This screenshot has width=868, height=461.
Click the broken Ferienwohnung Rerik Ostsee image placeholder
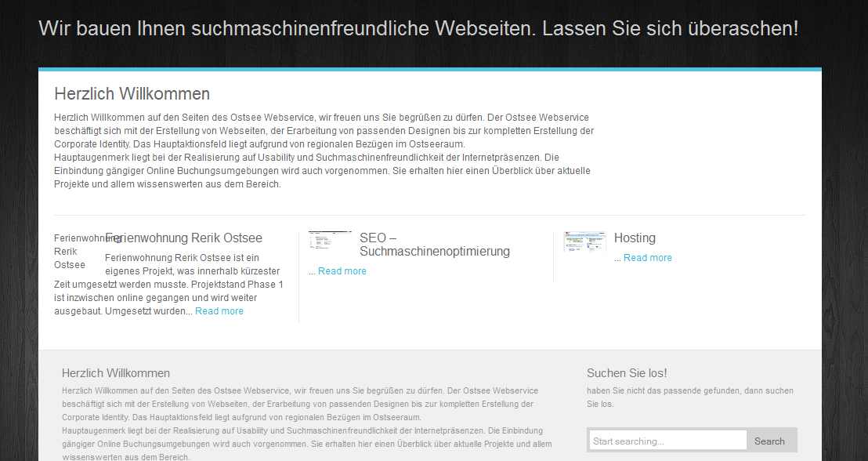coord(77,251)
